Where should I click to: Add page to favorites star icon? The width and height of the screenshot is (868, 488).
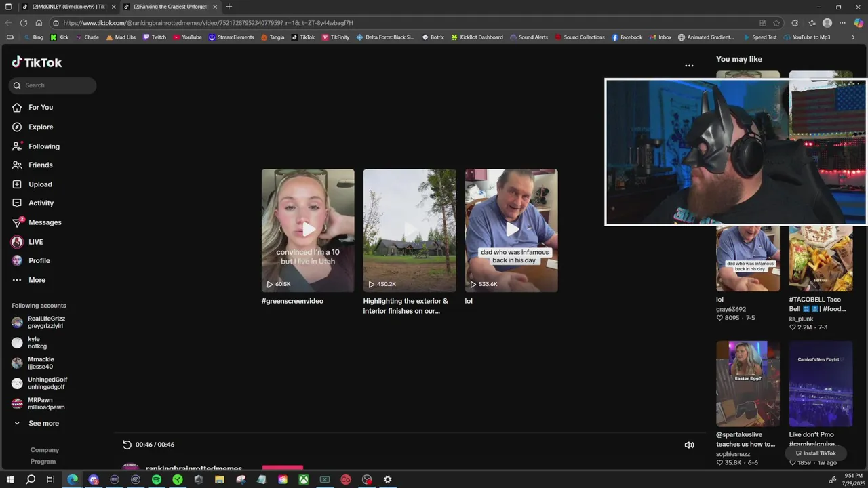(776, 22)
